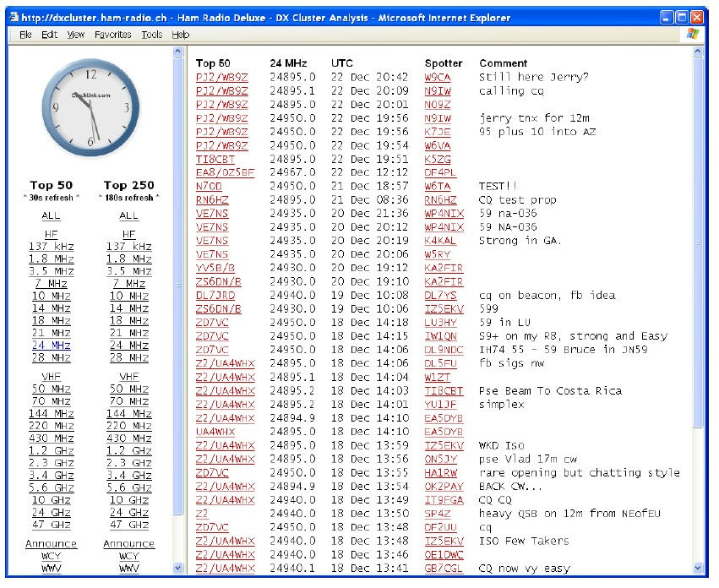Click scroll-down arrow of right pane scrollbar
The image size is (719, 588).
[698, 568]
